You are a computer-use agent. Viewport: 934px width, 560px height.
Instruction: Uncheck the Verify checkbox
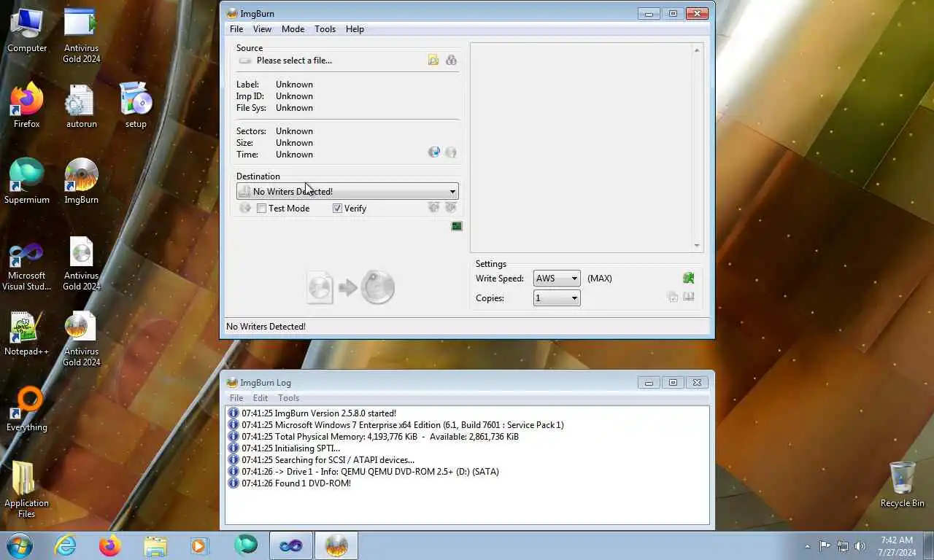(337, 209)
